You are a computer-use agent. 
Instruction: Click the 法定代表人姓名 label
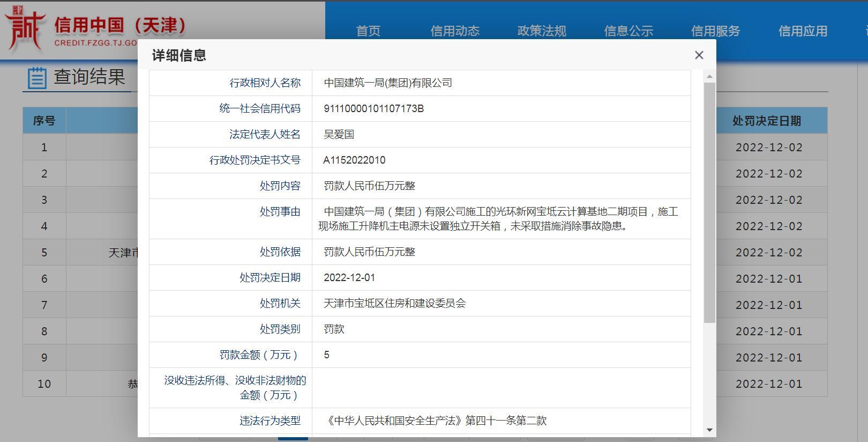pyautogui.click(x=265, y=135)
